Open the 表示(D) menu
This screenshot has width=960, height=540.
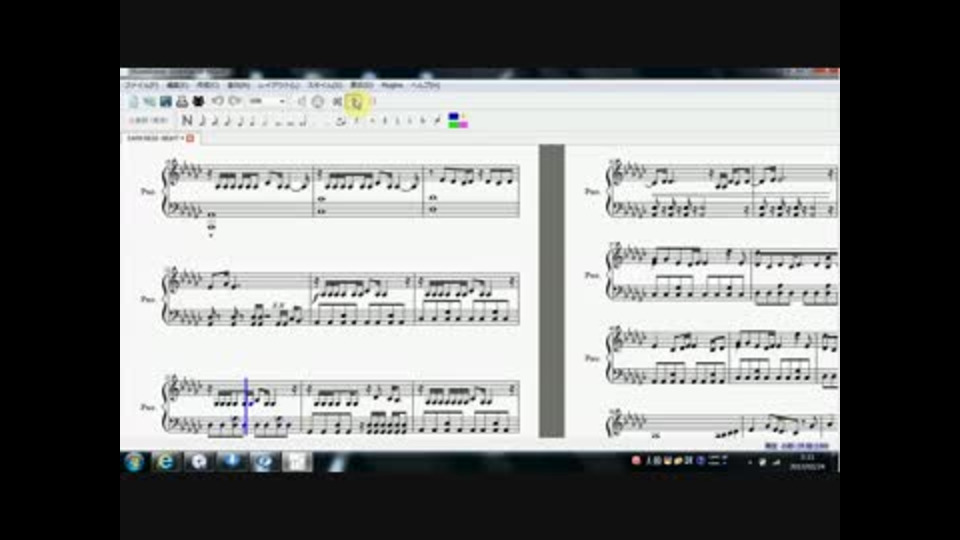tap(362, 85)
